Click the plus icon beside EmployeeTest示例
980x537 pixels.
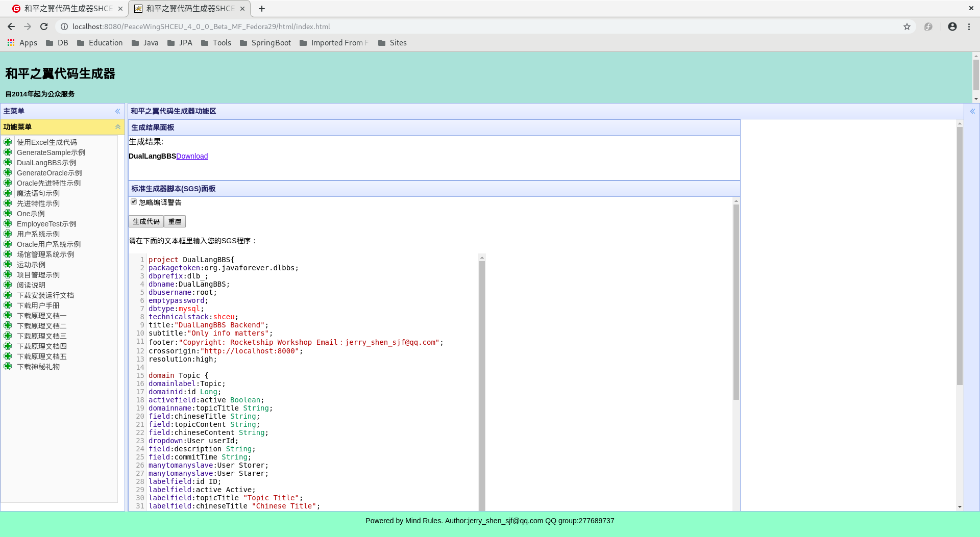[8, 223]
